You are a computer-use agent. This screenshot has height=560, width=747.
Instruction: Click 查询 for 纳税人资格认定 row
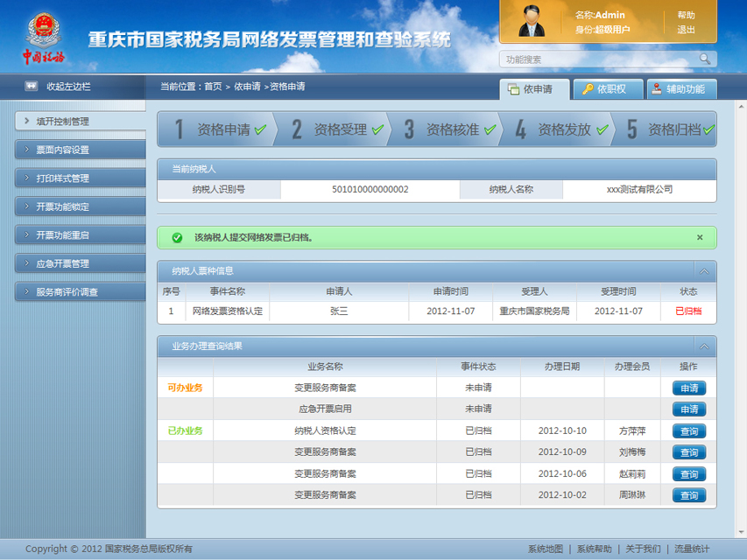coord(689,431)
